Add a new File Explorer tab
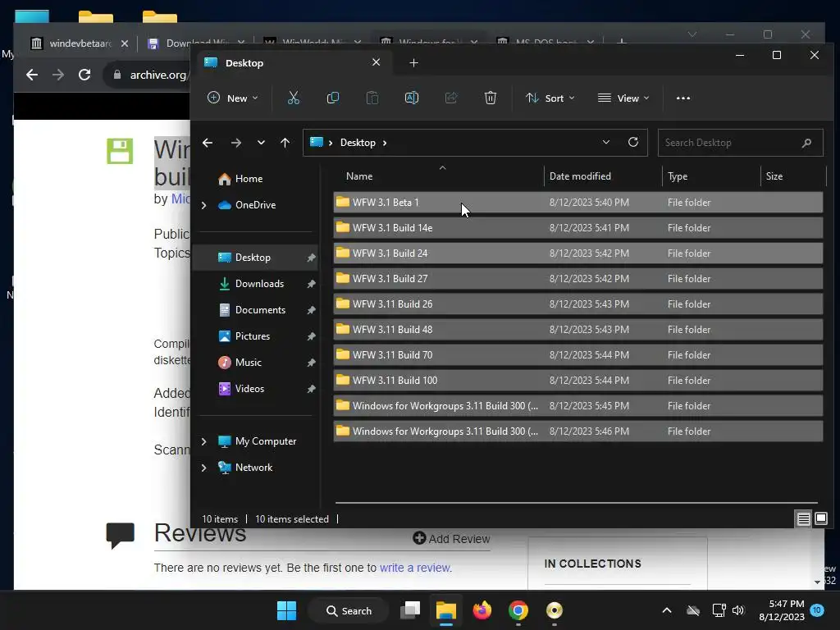The image size is (840, 630). pos(413,63)
